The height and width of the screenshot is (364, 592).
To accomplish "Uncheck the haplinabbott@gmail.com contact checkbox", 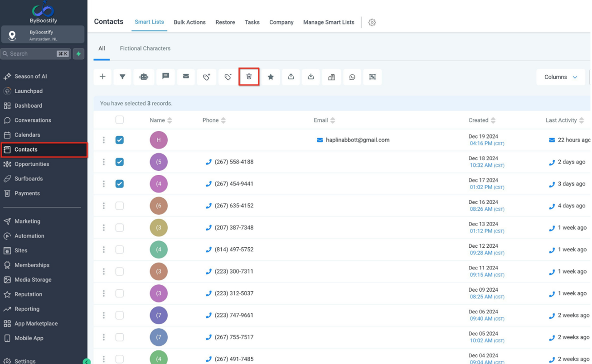I will tap(119, 140).
